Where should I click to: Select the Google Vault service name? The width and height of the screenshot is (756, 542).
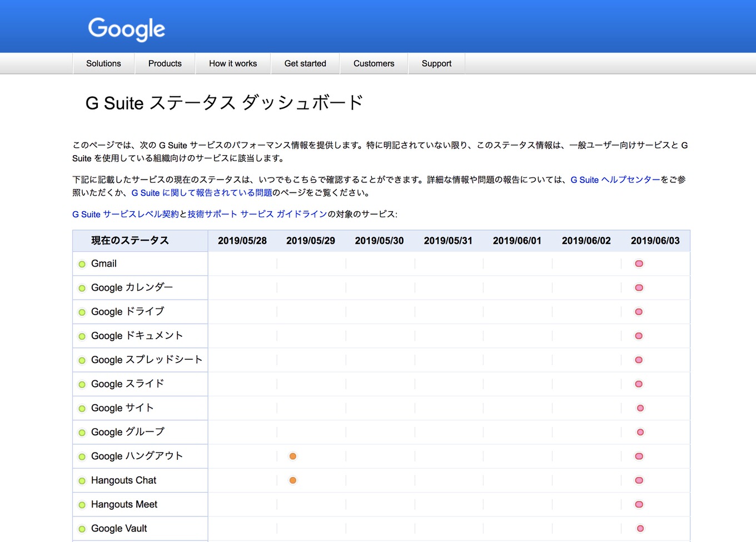(119, 528)
